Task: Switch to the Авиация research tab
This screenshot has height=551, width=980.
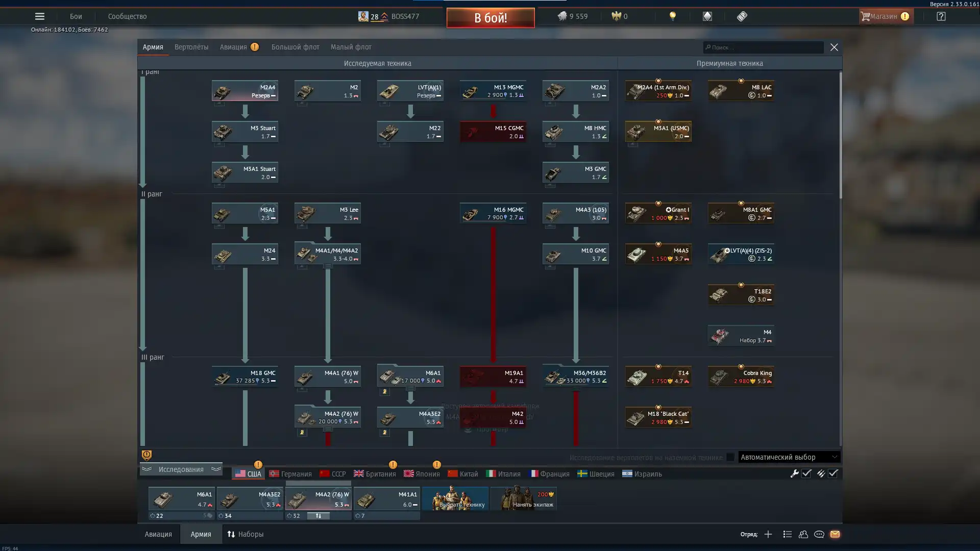Action: pos(239,47)
